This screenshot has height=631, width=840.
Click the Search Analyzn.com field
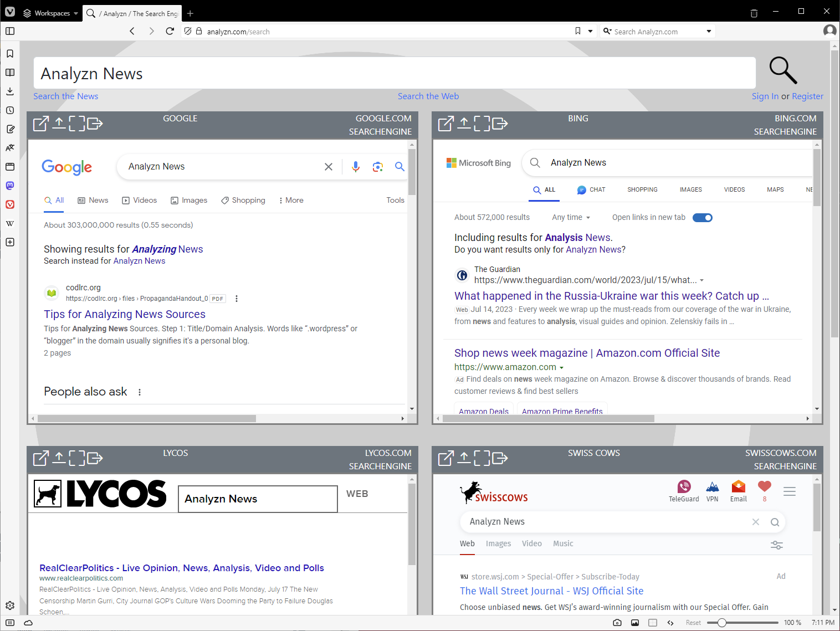(x=658, y=32)
